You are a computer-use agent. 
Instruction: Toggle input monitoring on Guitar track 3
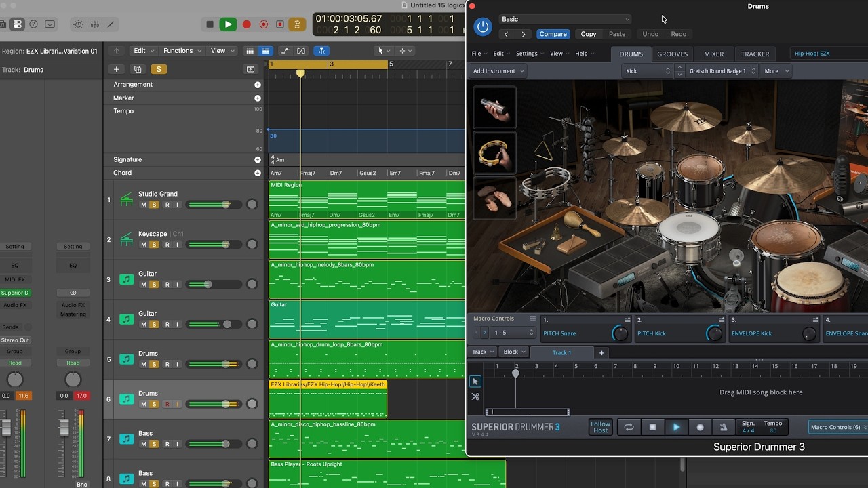tap(178, 285)
